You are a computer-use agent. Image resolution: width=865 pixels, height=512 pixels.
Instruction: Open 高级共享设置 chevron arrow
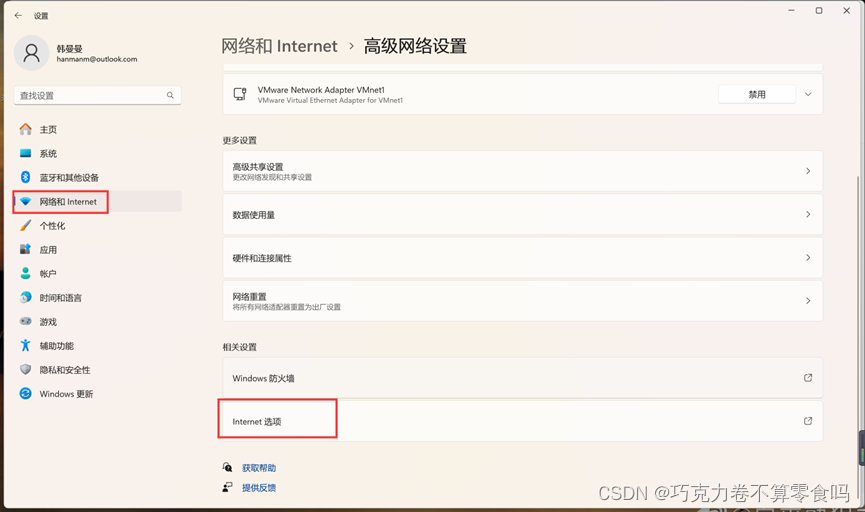click(x=808, y=171)
